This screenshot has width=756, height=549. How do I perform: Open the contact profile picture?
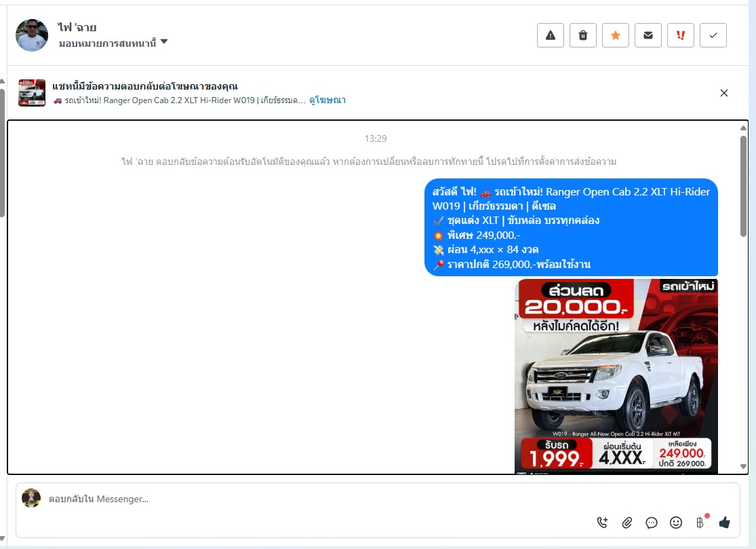pos(32,35)
